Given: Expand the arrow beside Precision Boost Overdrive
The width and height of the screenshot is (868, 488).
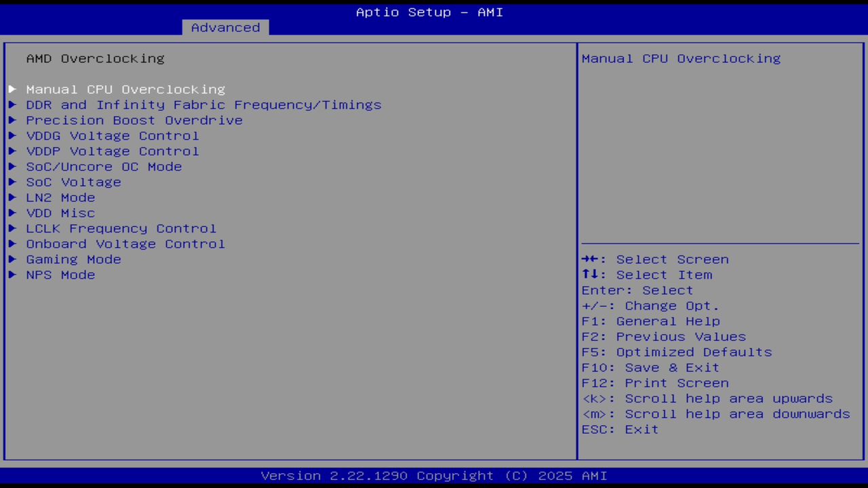Looking at the screenshot, I should tap(12, 120).
